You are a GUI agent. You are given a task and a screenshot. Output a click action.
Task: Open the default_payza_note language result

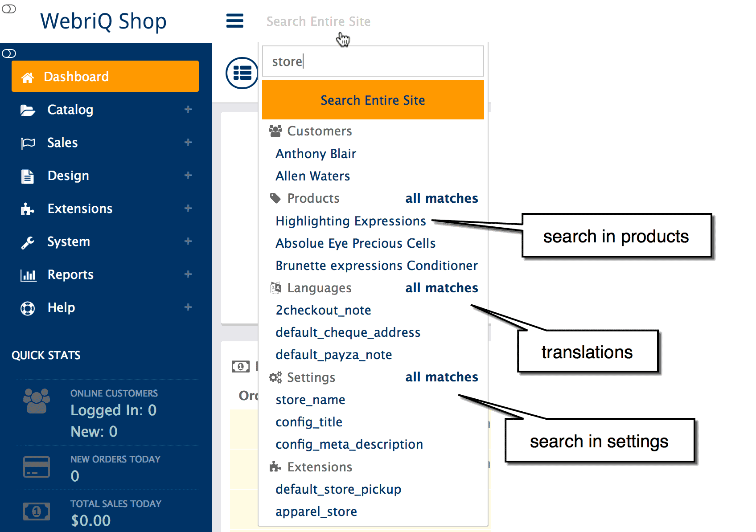click(x=334, y=355)
